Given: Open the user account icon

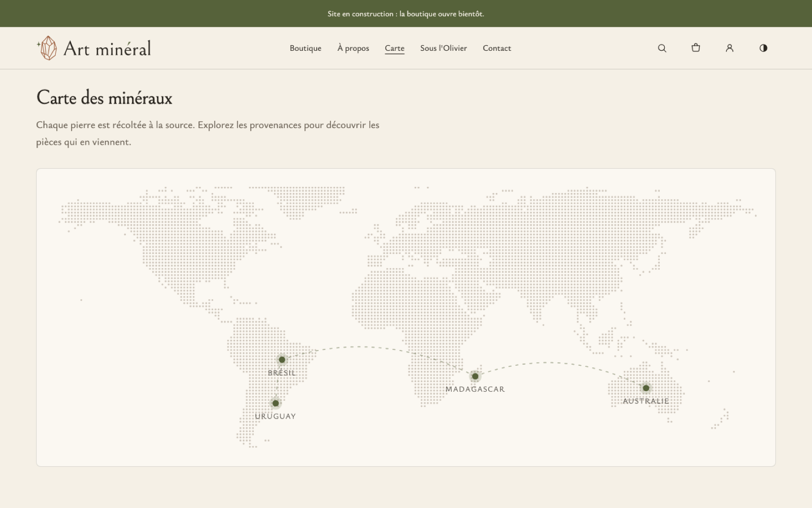Looking at the screenshot, I should pos(729,48).
